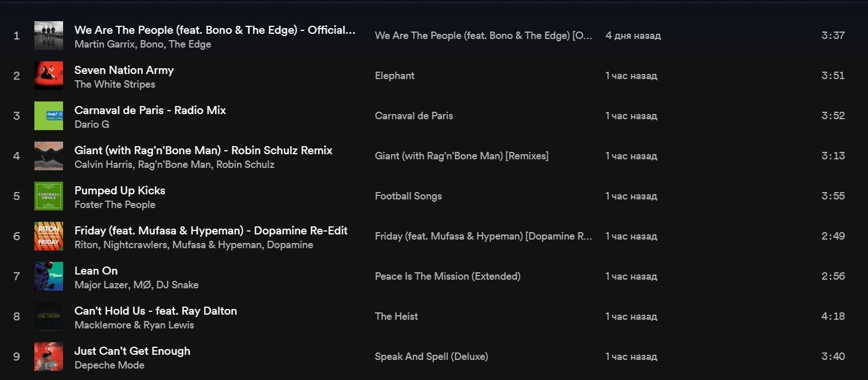Click the We Are The People album cover
The height and width of the screenshot is (380, 868).
[x=49, y=36]
